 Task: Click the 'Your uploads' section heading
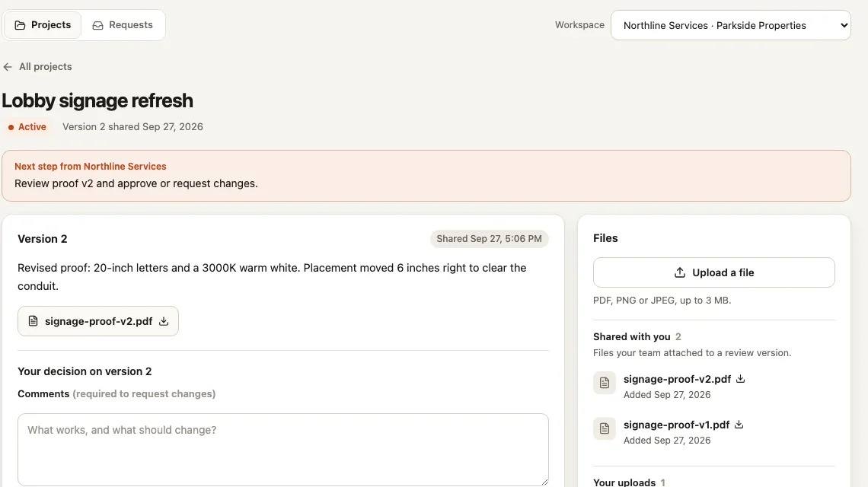tap(624, 482)
